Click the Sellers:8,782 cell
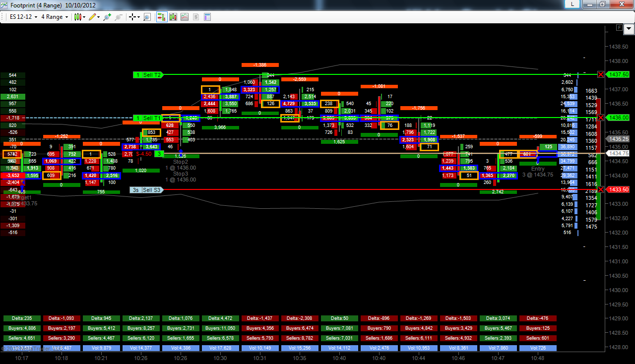This screenshot has height=364, width=635. coord(300,338)
